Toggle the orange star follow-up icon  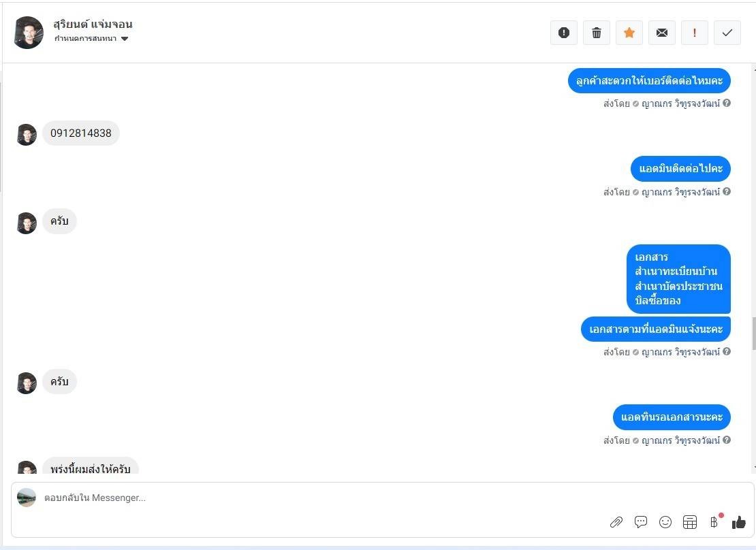point(629,33)
